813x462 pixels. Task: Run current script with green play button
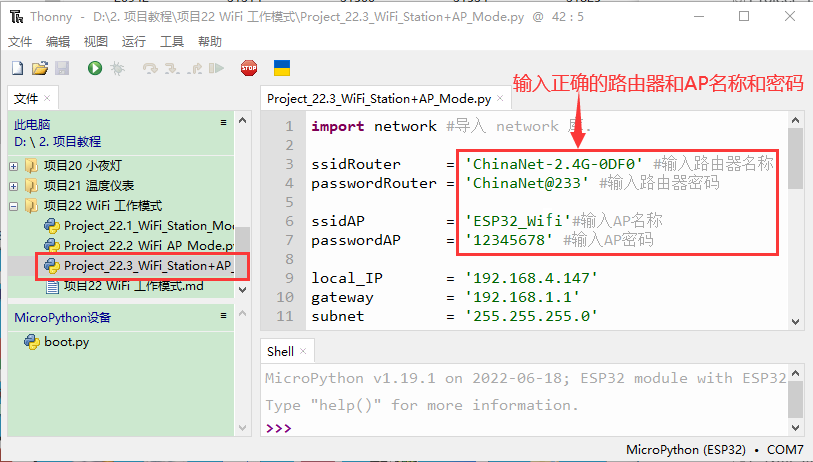(x=95, y=68)
